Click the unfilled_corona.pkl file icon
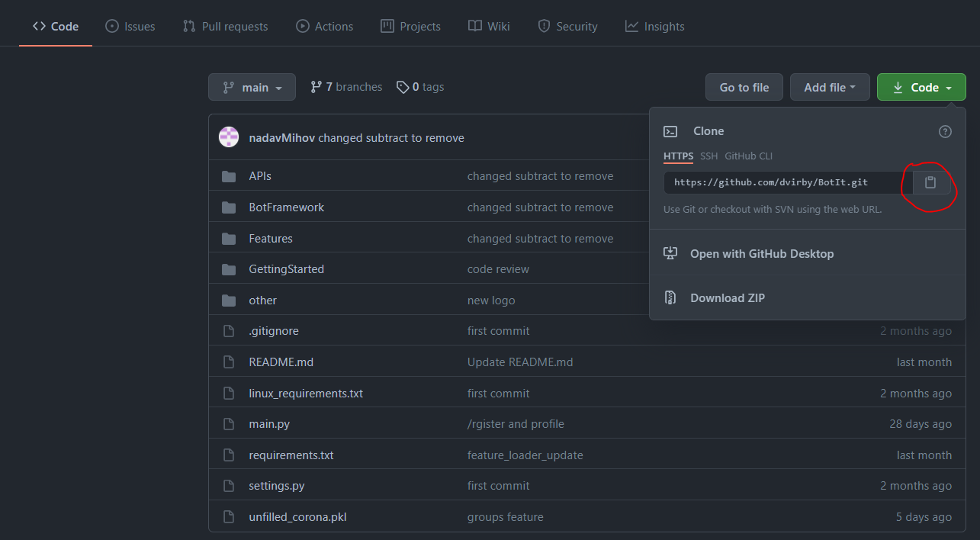 (228, 517)
